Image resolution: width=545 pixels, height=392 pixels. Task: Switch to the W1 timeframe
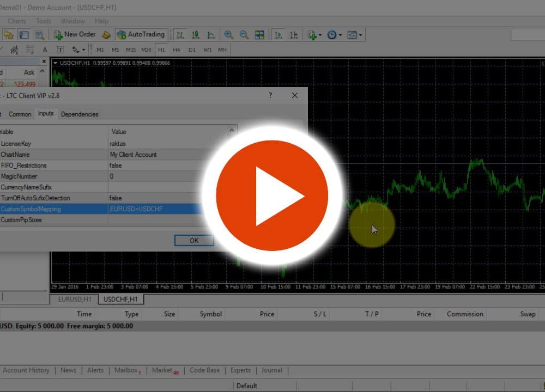208,50
